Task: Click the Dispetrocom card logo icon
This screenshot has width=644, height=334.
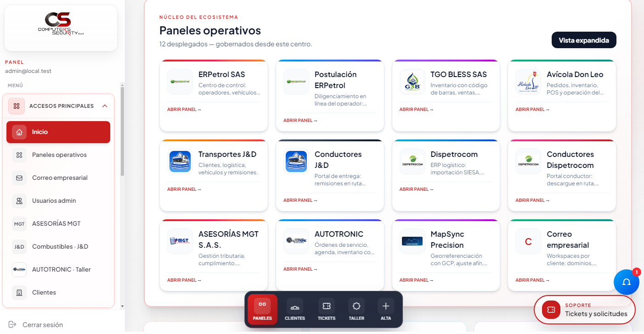Action: tap(412, 161)
